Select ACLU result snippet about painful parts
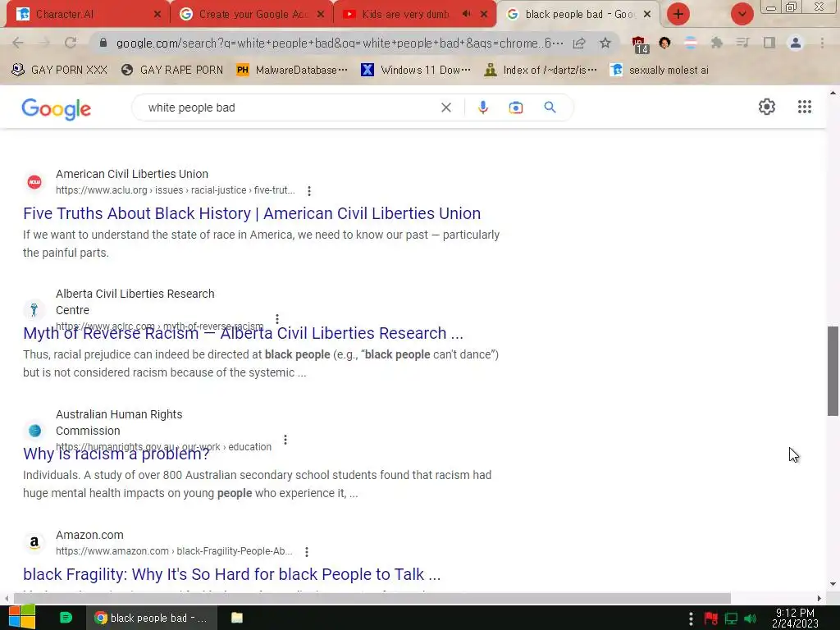This screenshot has height=630, width=840. tap(262, 244)
